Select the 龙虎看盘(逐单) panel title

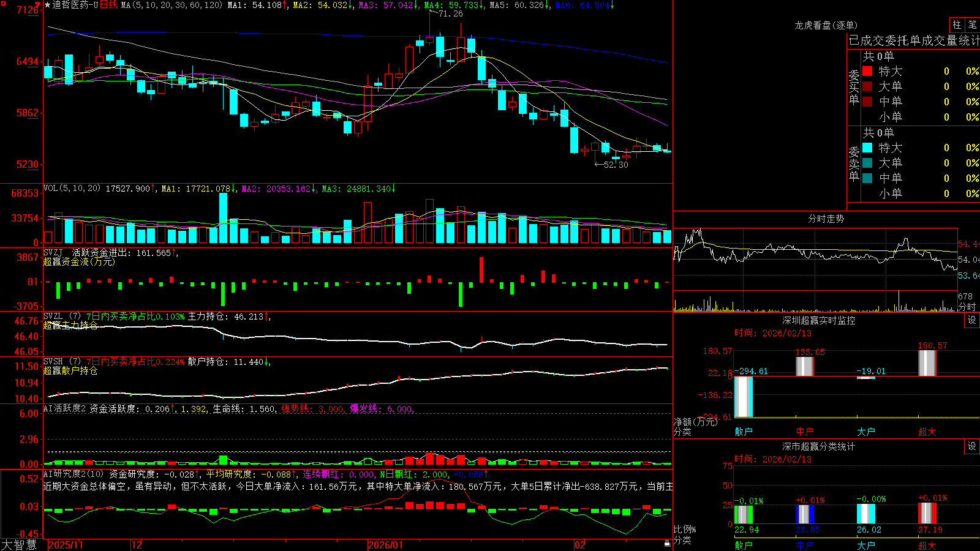(x=826, y=25)
